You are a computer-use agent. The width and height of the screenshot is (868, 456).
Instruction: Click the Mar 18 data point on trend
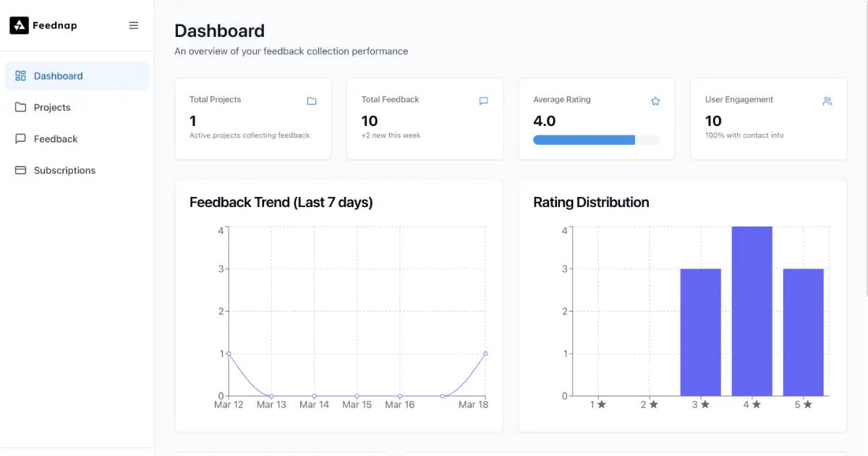point(485,353)
